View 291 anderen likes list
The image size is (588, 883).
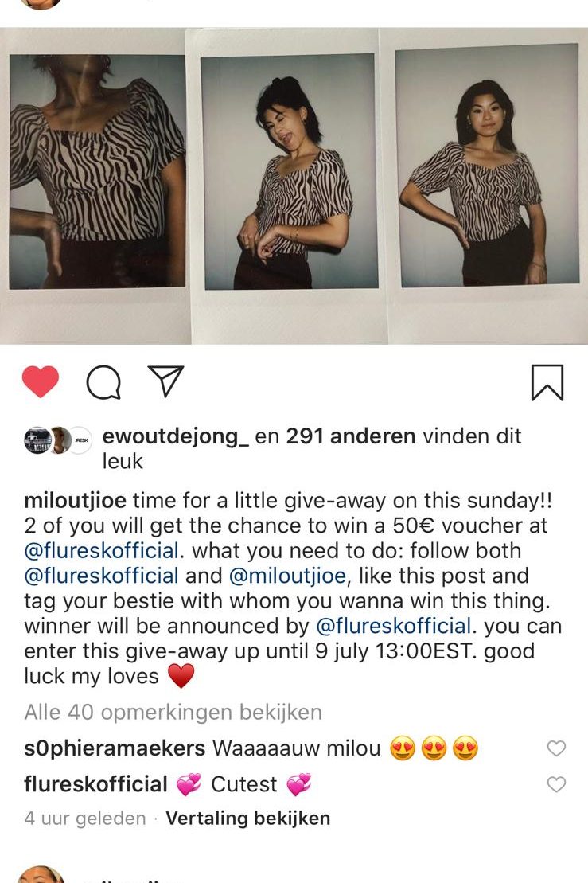pyautogui.click(x=351, y=436)
